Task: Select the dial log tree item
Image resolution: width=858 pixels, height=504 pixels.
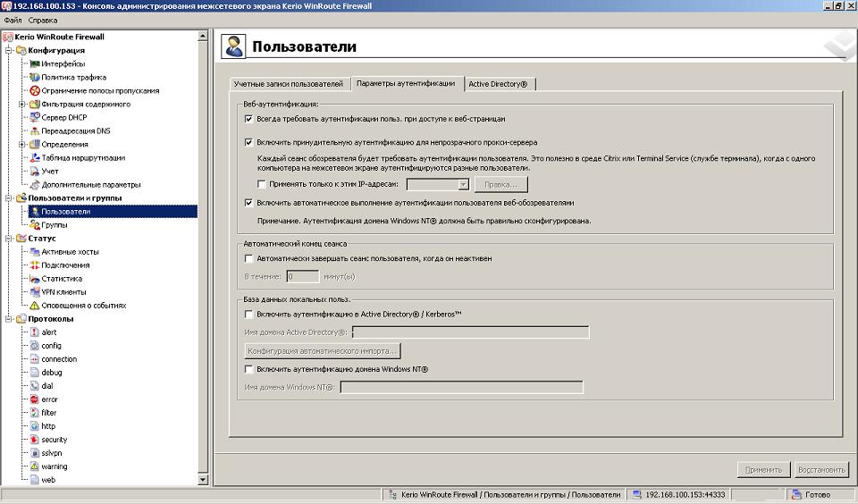Action: 47,386
